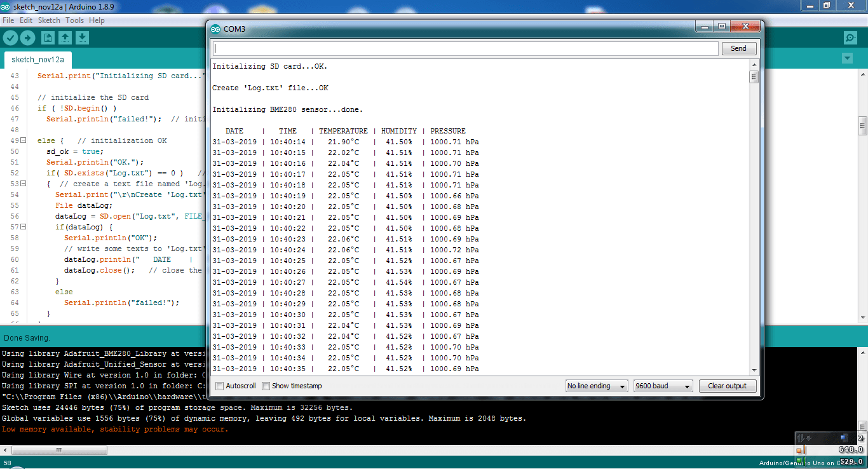Open the tab list dropdown arrow
Screen dimensions: 868x469
847,58
